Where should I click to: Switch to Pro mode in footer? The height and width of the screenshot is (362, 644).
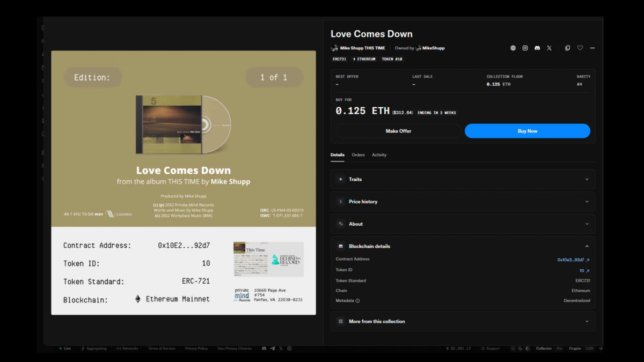coord(559,349)
